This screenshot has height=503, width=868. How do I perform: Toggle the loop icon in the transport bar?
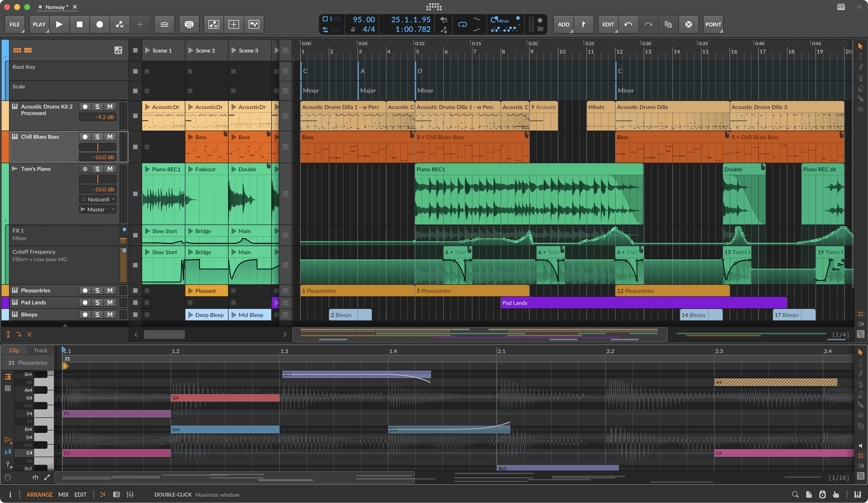click(x=462, y=24)
